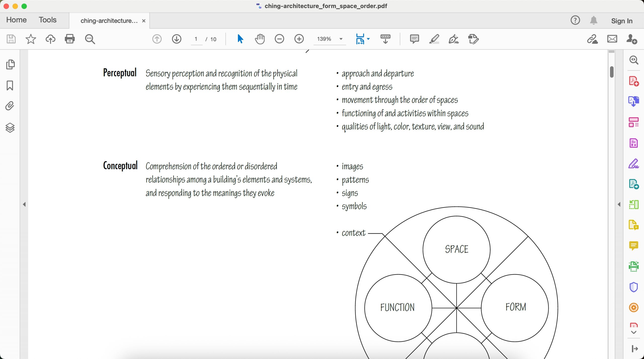Image resolution: width=644 pixels, height=359 pixels.
Task: Click the scrolling mode keyboard-arrow icon
Action: click(x=385, y=39)
